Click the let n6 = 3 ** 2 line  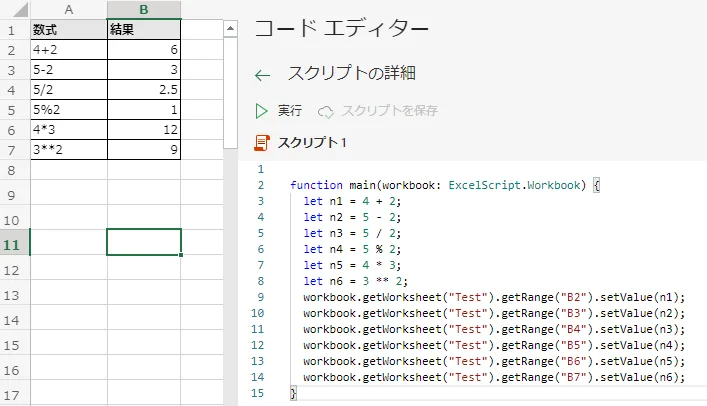(370, 281)
